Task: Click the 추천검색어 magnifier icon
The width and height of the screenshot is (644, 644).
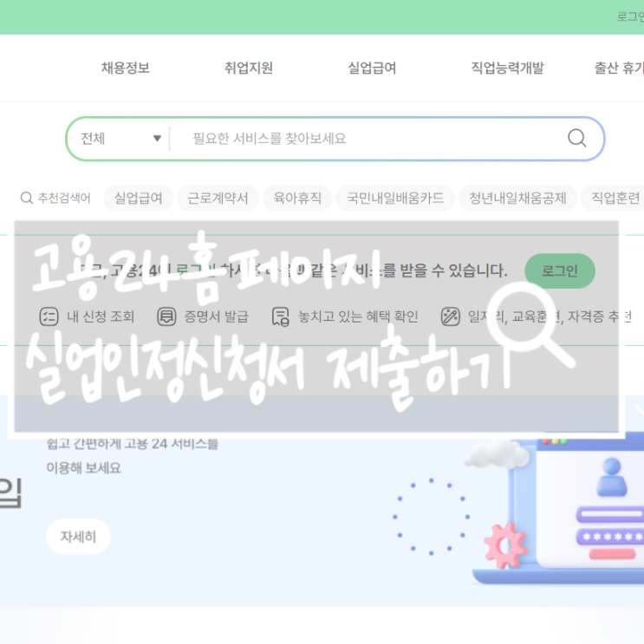Action: pos(26,198)
